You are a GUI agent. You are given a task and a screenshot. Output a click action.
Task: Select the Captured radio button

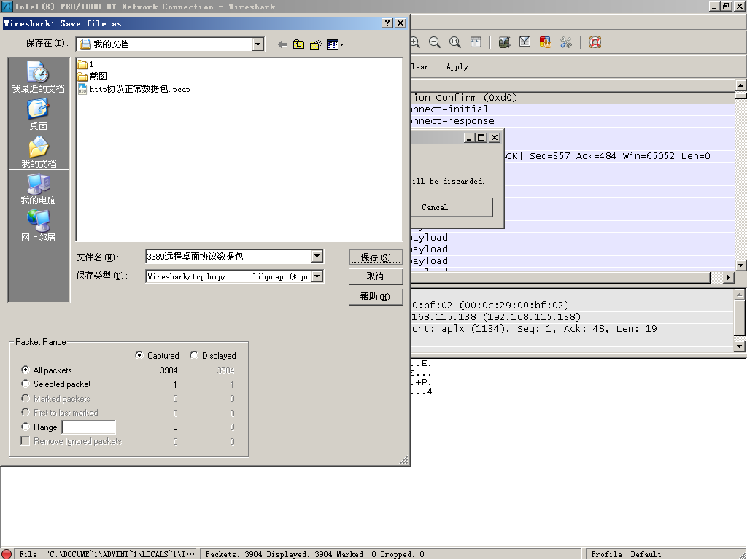[139, 355]
